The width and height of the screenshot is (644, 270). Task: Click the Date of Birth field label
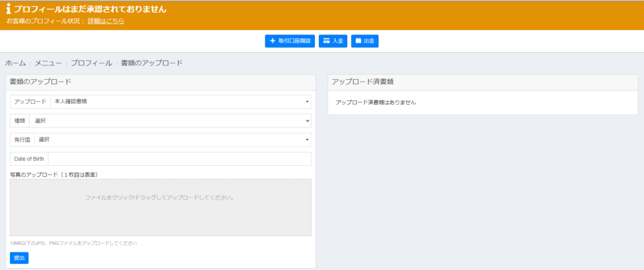[29, 159]
